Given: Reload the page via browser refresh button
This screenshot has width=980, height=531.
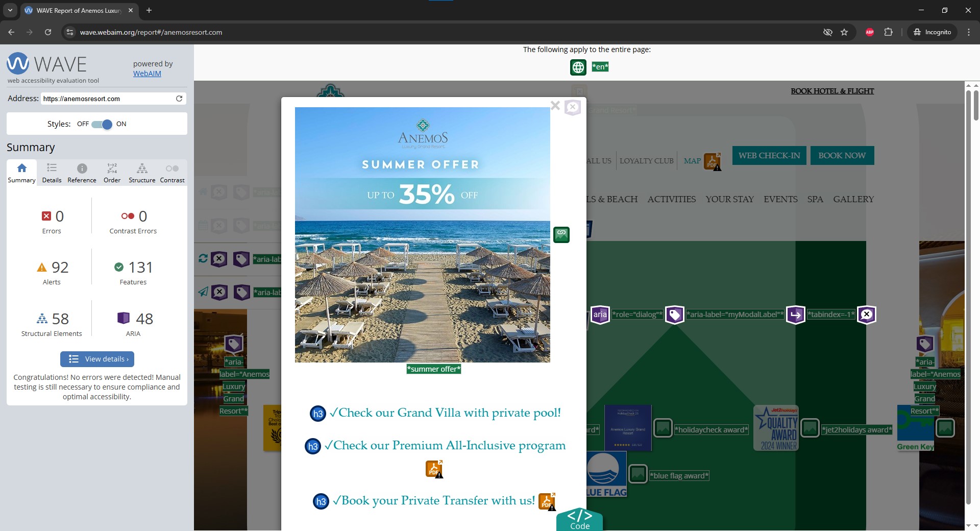Looking at the screenshot, I should [48, 32].
